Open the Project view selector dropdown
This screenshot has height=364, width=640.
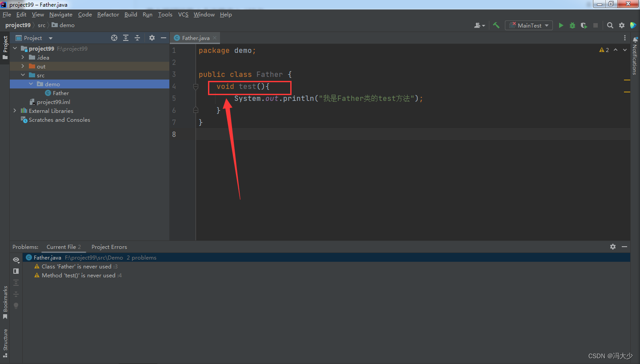34,38
